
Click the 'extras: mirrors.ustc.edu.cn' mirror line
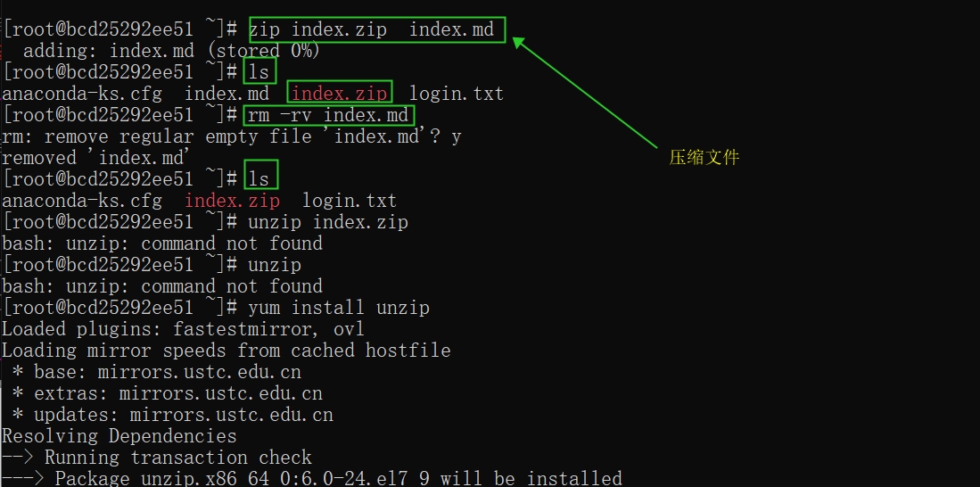168,393
